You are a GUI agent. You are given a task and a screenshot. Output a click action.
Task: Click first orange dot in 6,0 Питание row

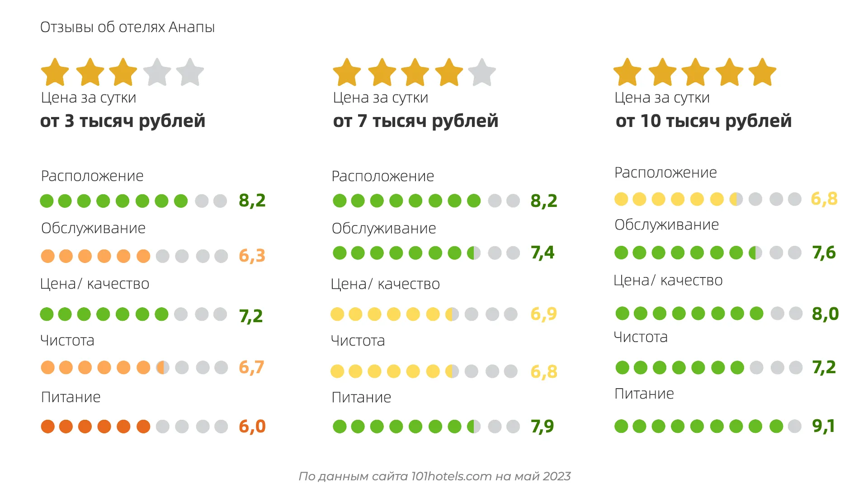pos(47,427)
